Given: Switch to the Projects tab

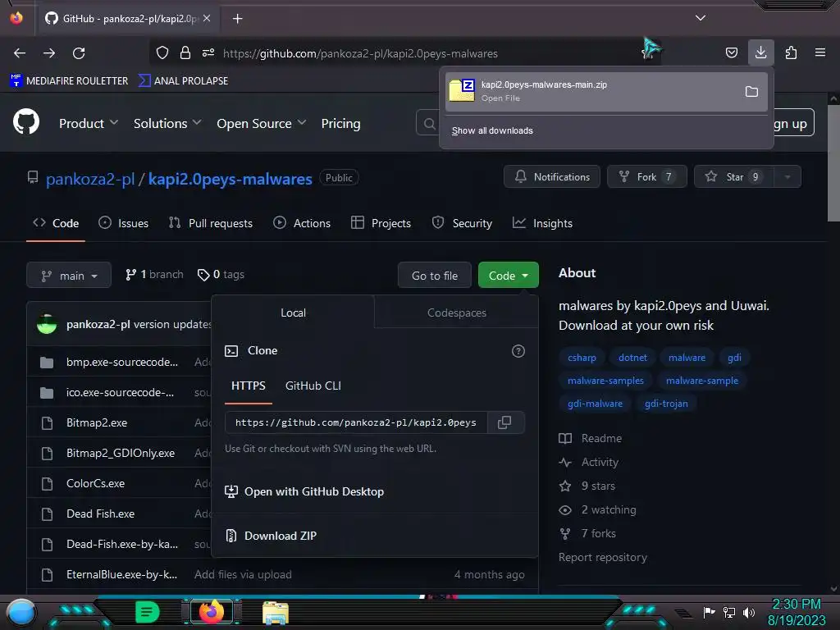Looking at the screenshot, I should [x=381, y=223].
